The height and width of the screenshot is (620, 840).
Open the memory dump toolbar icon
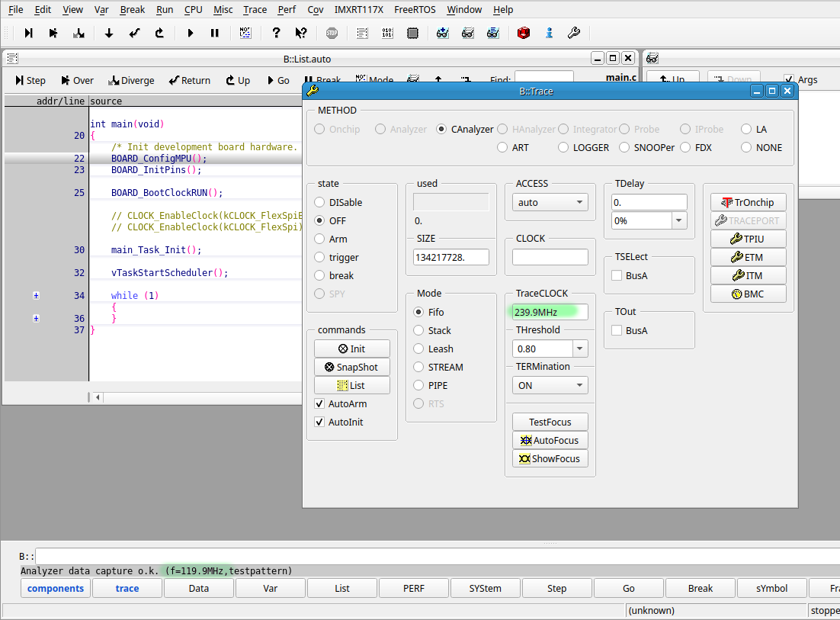click(387, 33)
